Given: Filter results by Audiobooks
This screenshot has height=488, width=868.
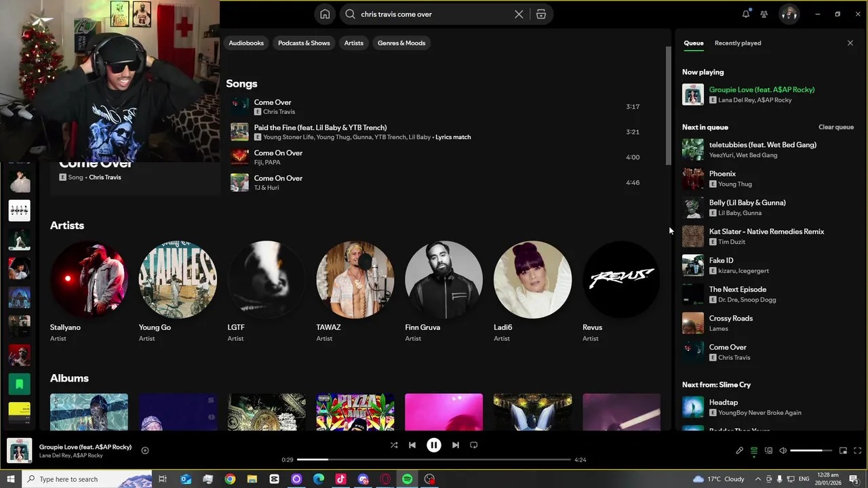Looking at the screenshot, I should [246, 43].
